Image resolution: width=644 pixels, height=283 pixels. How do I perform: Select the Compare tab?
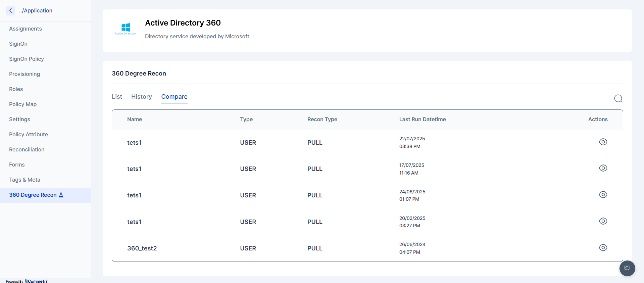[x=174, y=97]
